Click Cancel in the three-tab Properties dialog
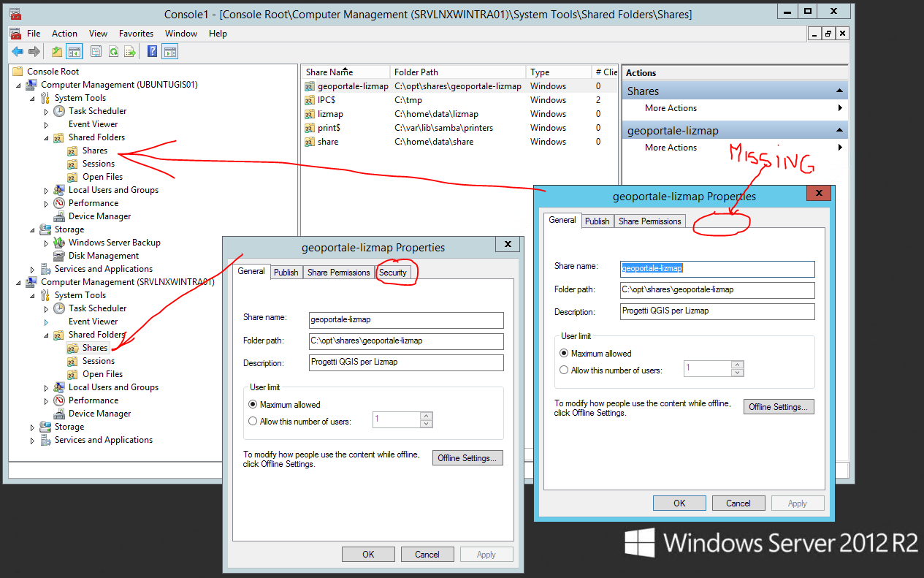924x578 pixels. [738, 503]
